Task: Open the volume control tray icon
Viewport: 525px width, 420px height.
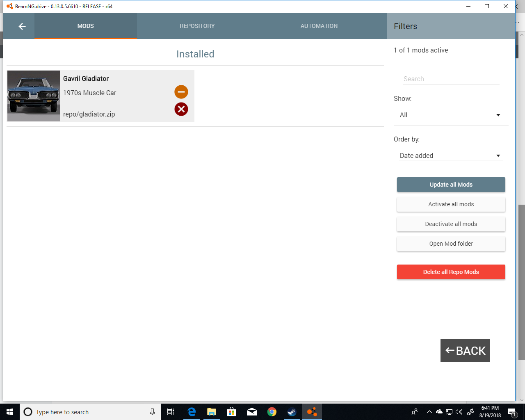Action: pyautogui.click(x=459, y=412)
